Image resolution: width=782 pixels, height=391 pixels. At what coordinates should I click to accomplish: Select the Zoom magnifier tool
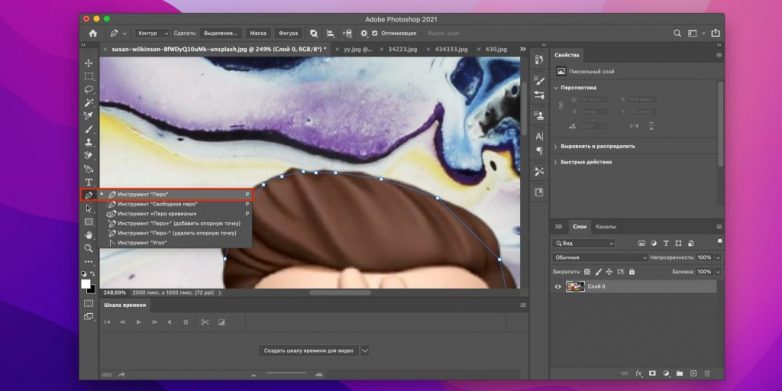(x=89, y=248)
